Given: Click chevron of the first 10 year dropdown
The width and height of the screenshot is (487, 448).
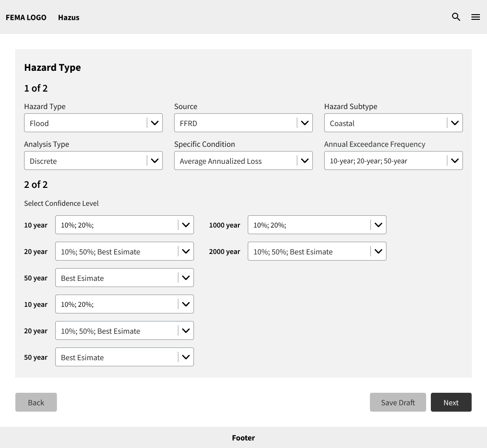Looking at the screenshot, I should [186, 225].
